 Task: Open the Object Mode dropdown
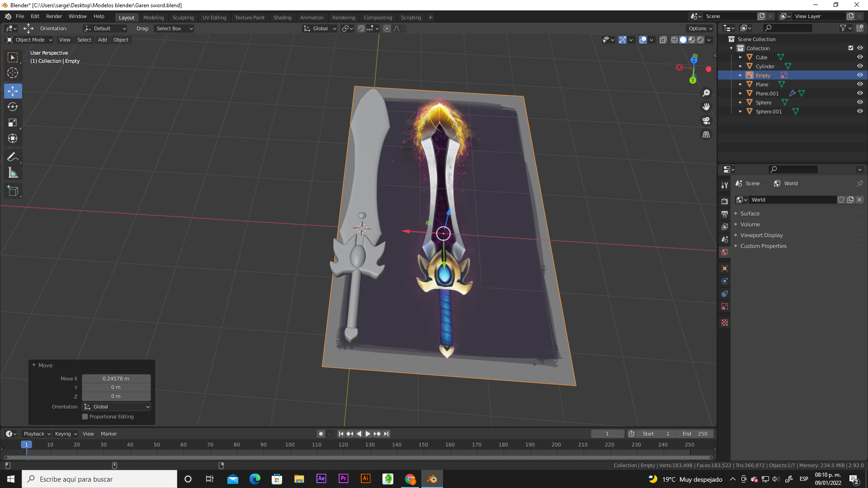(x=29, y=40)
